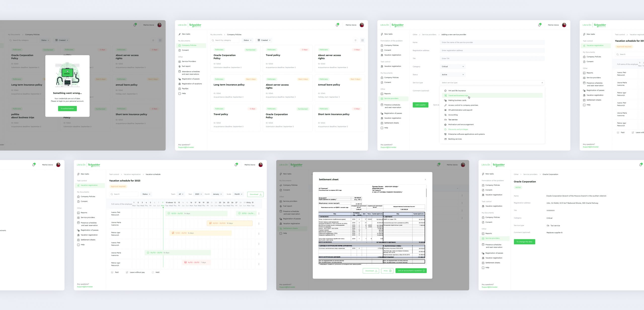The image size is (644, 310).
Task: Click the settlement sheet document scrollbar
Action: click(x=426, y=193)
